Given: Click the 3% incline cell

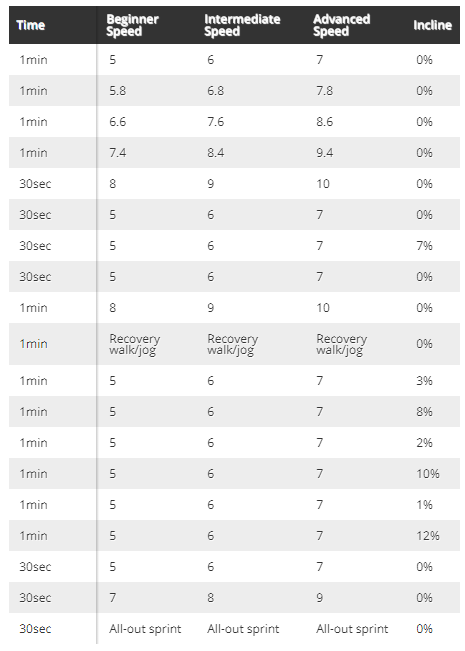Looking at the screenshot, I should (424, 381).
